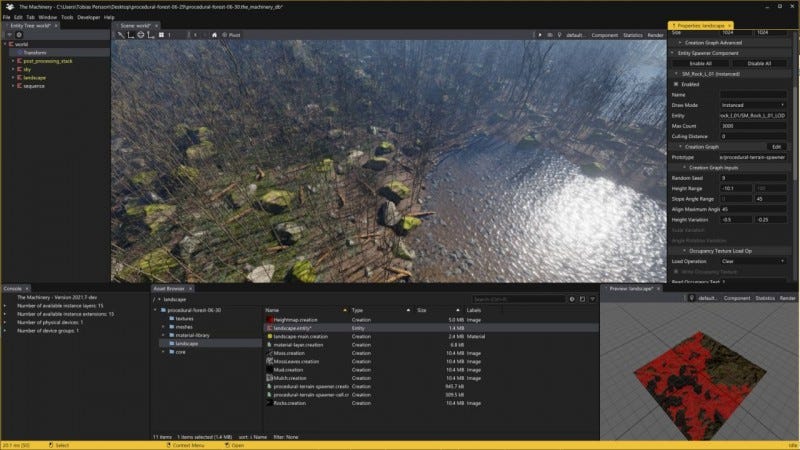Click the grid snapping icon in scene toolbar
800x450 pixels.
click(161, 35)
